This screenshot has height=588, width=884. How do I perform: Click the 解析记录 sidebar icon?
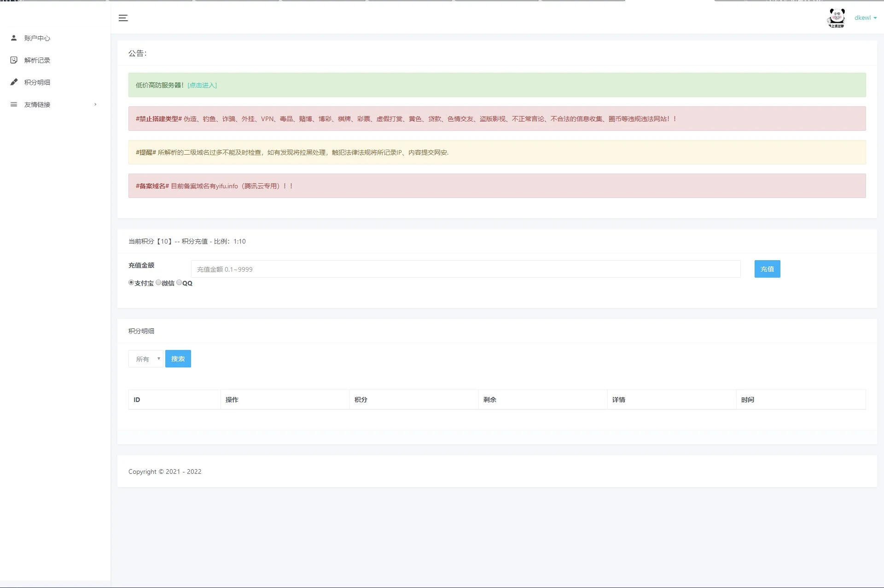[x=14, y=60]
